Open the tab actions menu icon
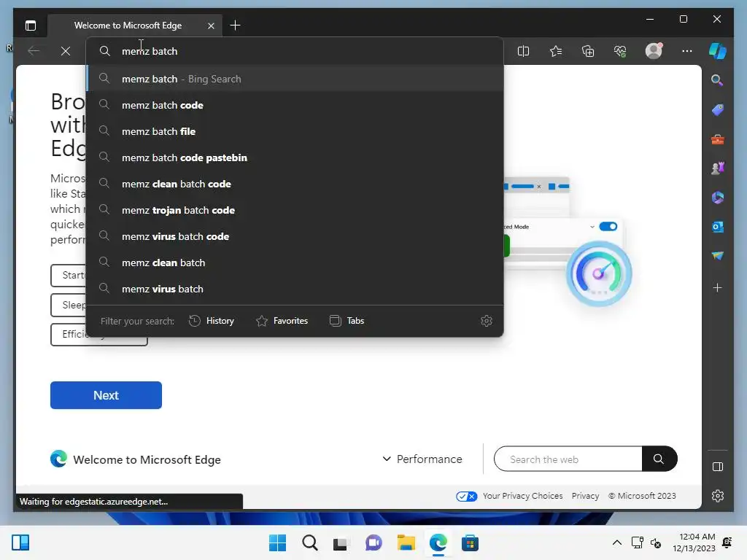This screenshot has width=747, height=560. [31, 26]
